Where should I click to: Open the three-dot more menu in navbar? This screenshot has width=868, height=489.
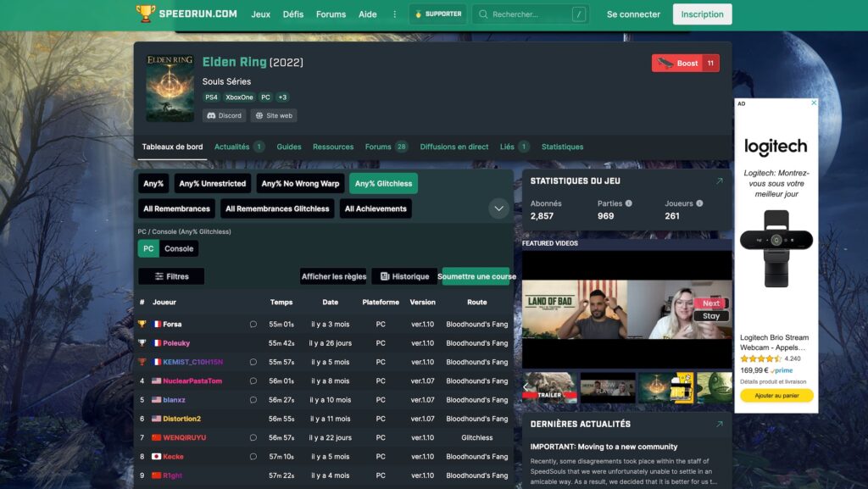coord(395,14)
